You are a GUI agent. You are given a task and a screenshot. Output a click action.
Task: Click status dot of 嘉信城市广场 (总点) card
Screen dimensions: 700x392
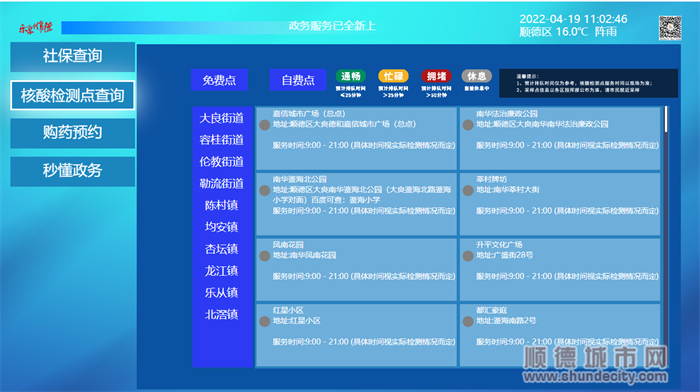[x=265, y=125]
